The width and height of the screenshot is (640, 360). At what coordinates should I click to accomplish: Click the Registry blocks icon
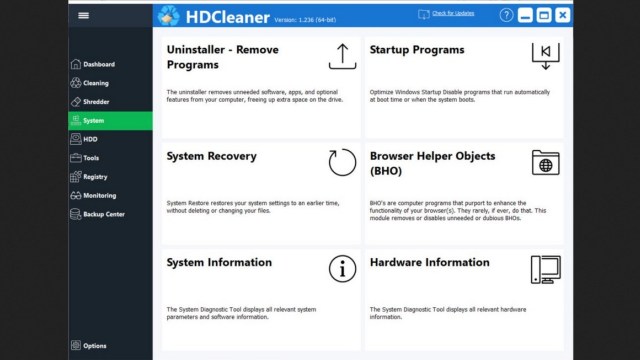[x=76, y=177]
